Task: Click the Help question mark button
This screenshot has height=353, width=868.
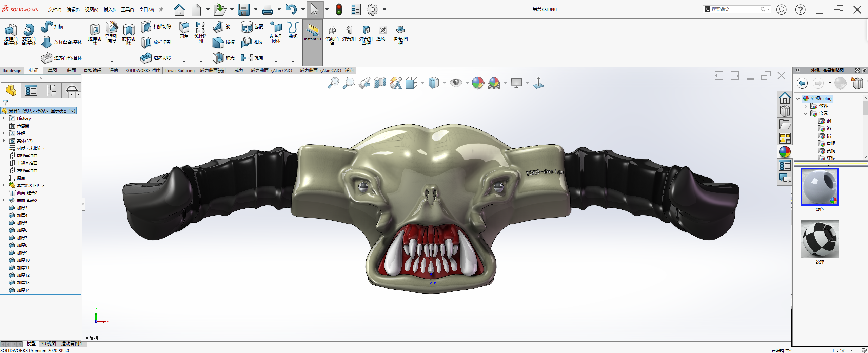Action: [x=801, y=10]
